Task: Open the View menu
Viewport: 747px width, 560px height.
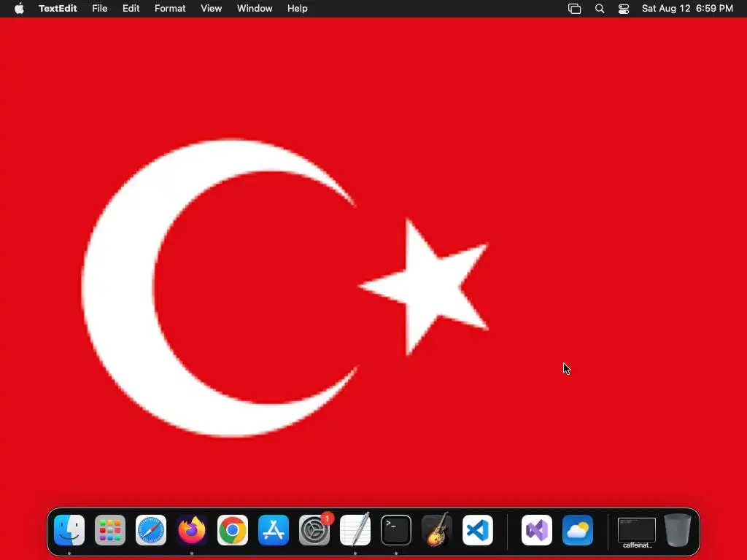Action: 211,9
